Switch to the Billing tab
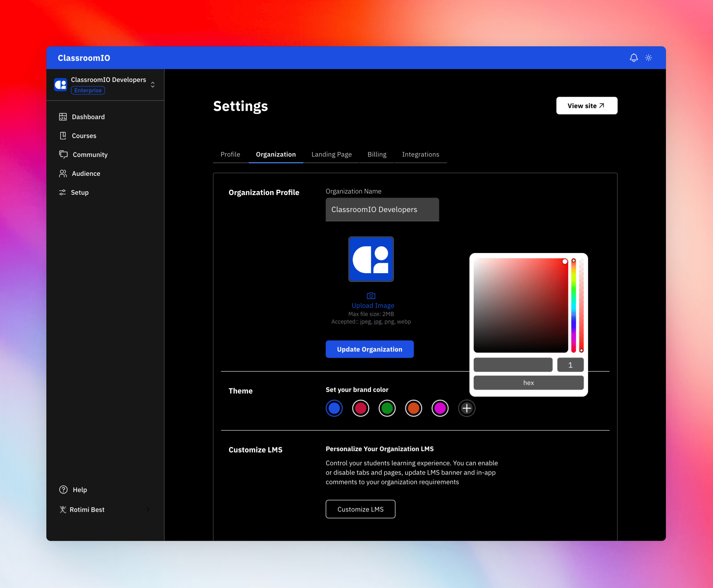This screenshot has height=588, width=713. [x=377, y=154]
